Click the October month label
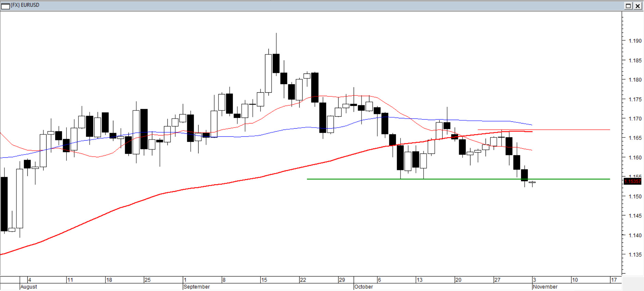Viewport: 644px width, 291px height. pyautogui.click(x=364, y=287)
